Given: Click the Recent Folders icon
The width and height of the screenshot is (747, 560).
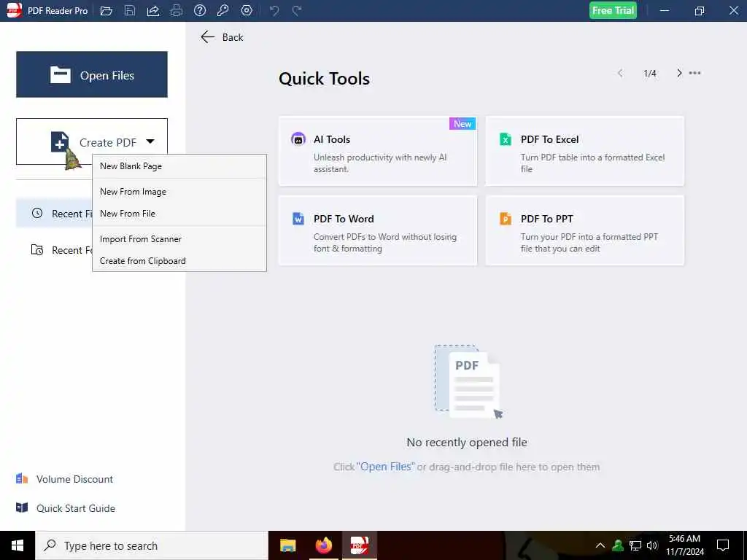Looking at the screenshot, I should [x=37, y=249].
